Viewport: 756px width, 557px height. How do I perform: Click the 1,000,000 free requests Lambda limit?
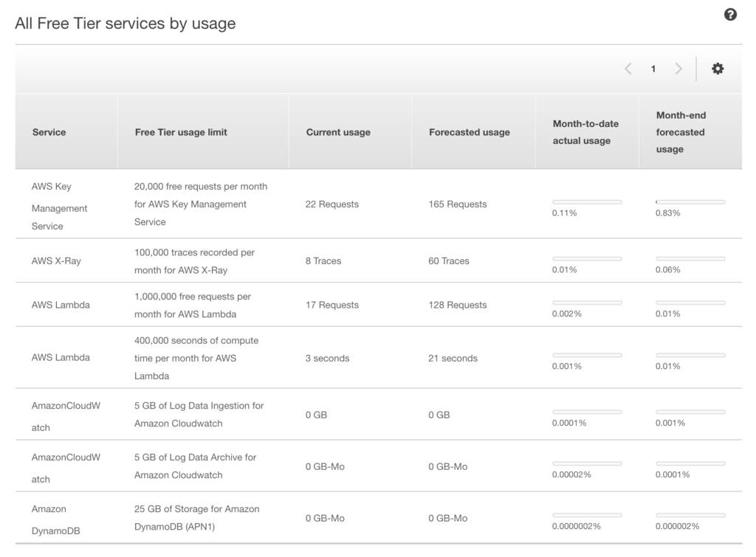[x=193, y=305]
